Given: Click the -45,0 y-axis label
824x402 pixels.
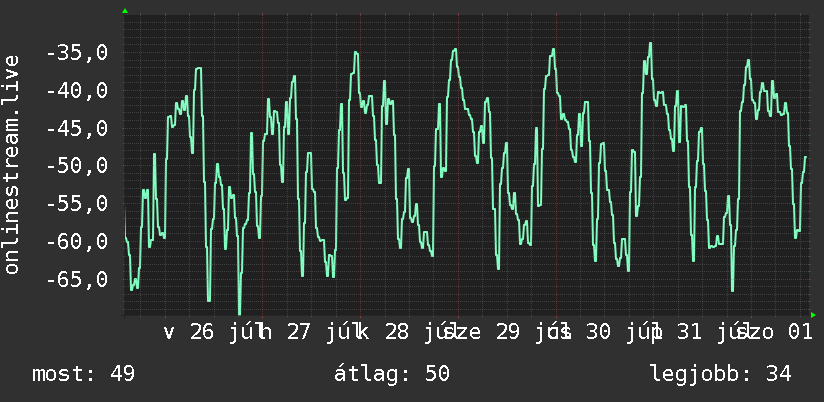Looking at the screenshot, I should 77,129.
